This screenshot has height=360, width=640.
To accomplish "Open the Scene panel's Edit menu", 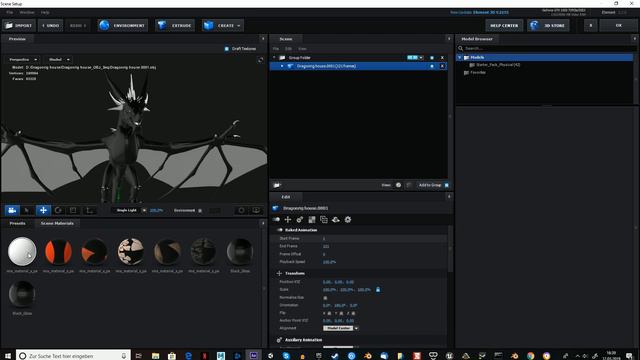I will click(x=288, y=49).
